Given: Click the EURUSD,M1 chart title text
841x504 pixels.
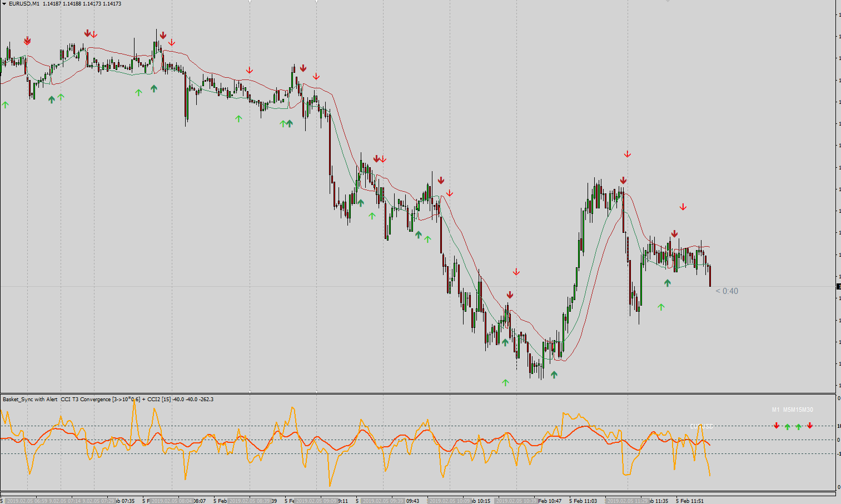Looking at the screenshot, I should [x=24, y=4].
